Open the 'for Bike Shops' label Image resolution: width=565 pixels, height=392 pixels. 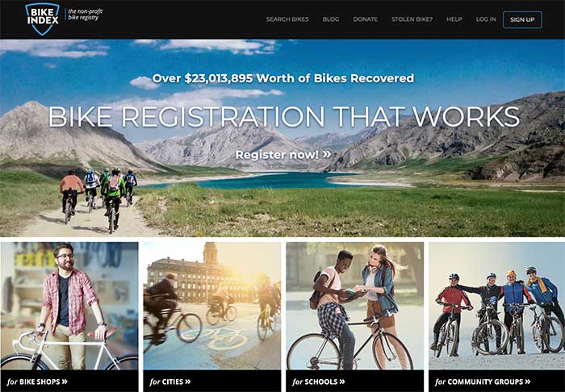(x=37, y=382)
